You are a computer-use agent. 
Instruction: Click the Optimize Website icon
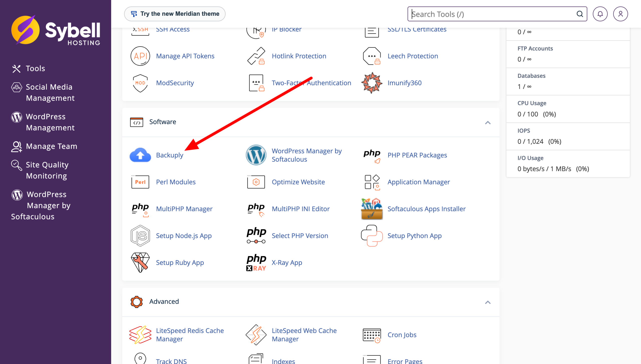tap(256, 182)
